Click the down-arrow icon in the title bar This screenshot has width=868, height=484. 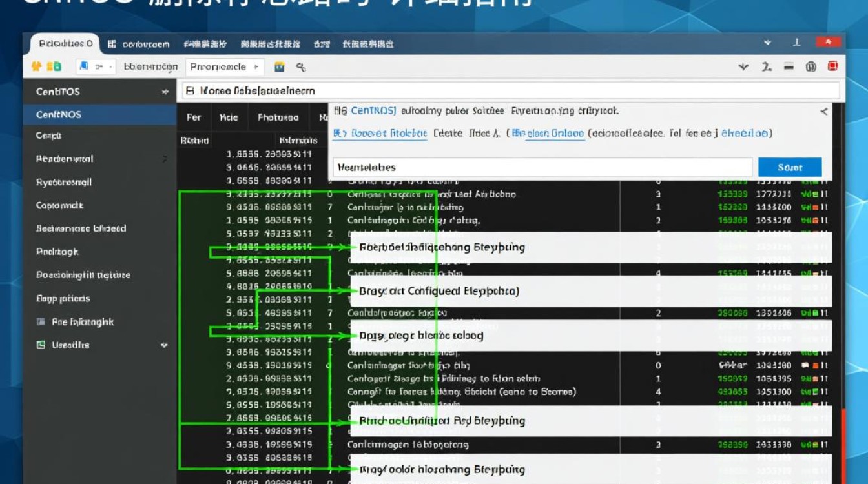767,43
